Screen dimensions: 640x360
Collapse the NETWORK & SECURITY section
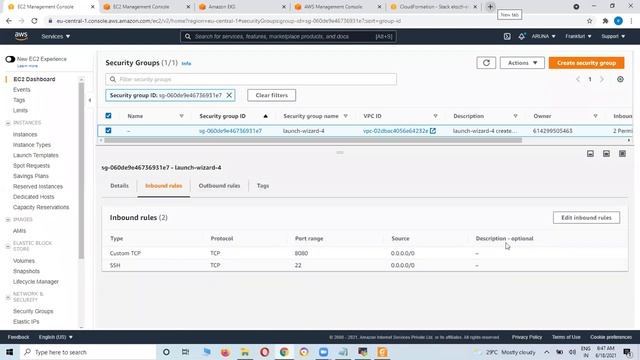coord(8,297)
